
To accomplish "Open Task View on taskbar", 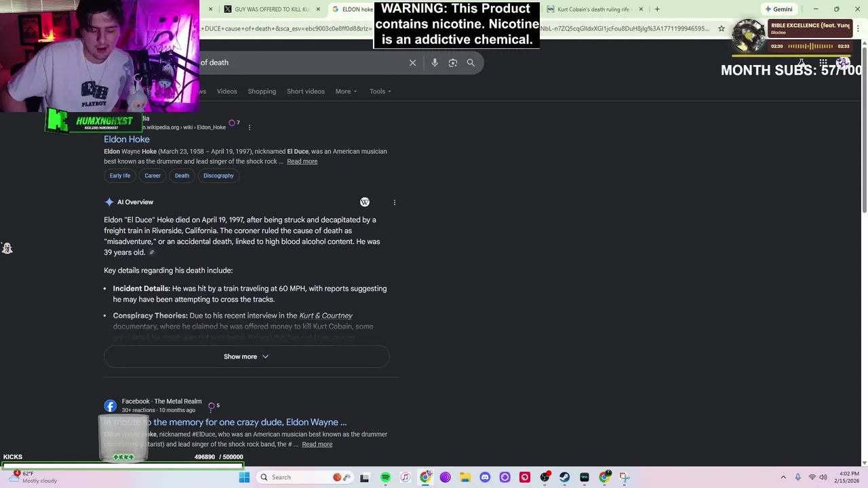I will 364,477.
